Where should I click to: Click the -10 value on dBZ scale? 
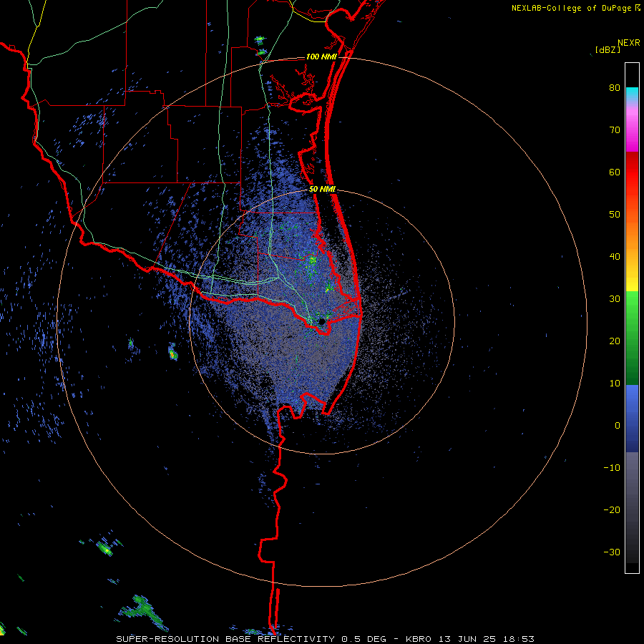tap(612, 468)
